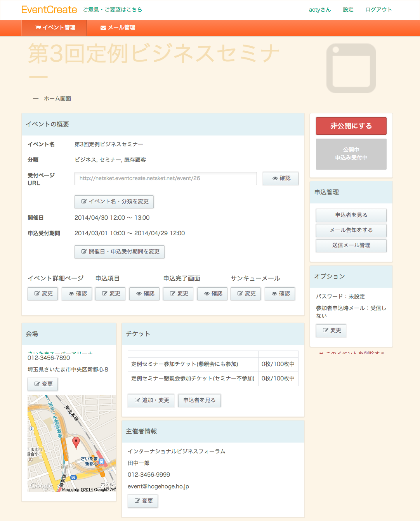420x521 pixels.
Task: Click イベント名・分類を変更 button
Action: pyautogui.click(x=114, y=202)
